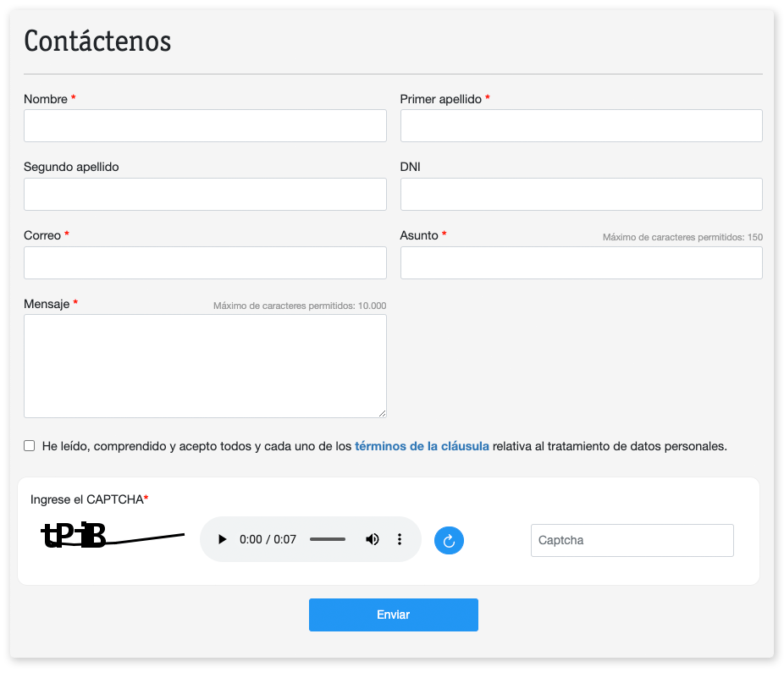
Task: Click the Nombre label
Action: (x=46, y=99)
